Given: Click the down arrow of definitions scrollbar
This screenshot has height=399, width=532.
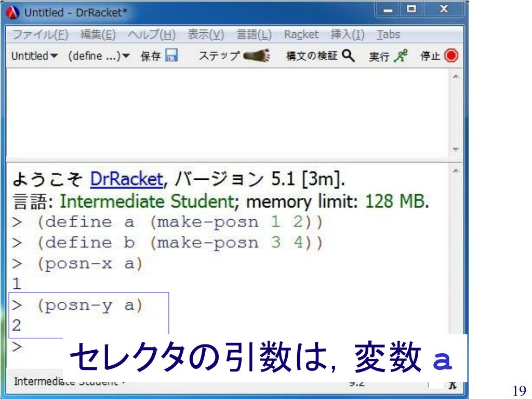Looking at the screenshot, I should pos(456,149).
